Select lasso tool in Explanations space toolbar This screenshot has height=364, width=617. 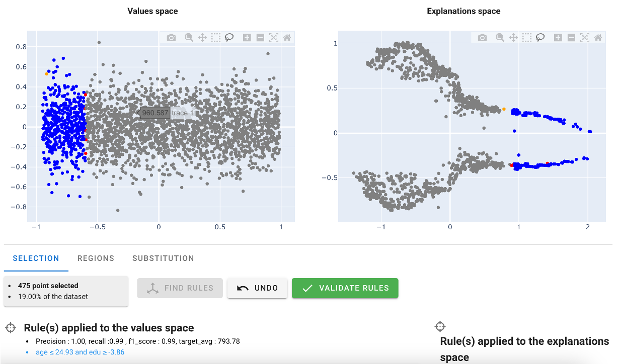click(541, 38)
